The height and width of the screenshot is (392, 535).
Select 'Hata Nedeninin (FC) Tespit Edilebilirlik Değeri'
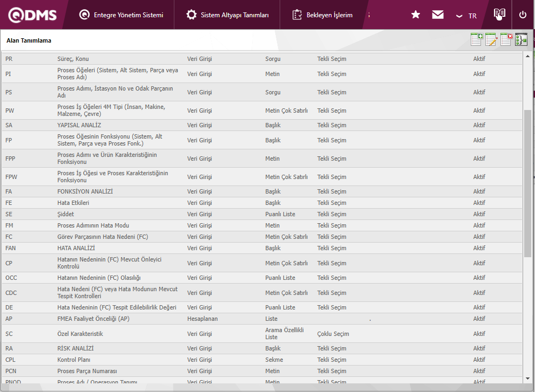[117, 307]
